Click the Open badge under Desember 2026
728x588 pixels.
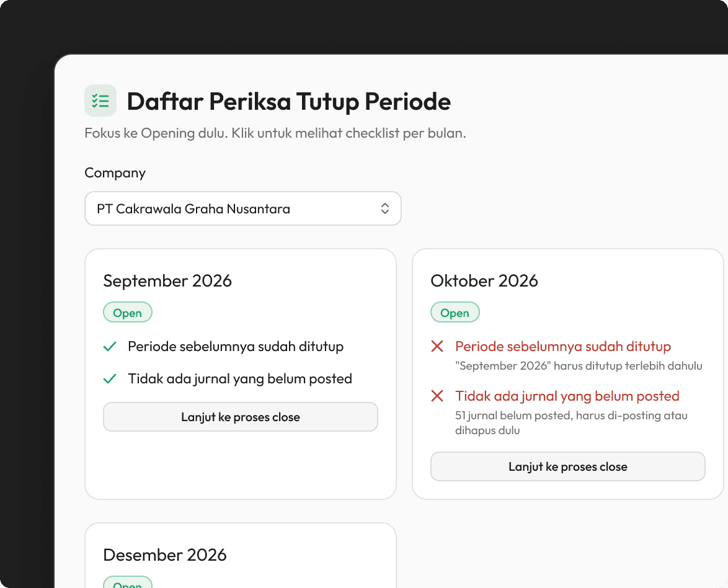[128, 583]
